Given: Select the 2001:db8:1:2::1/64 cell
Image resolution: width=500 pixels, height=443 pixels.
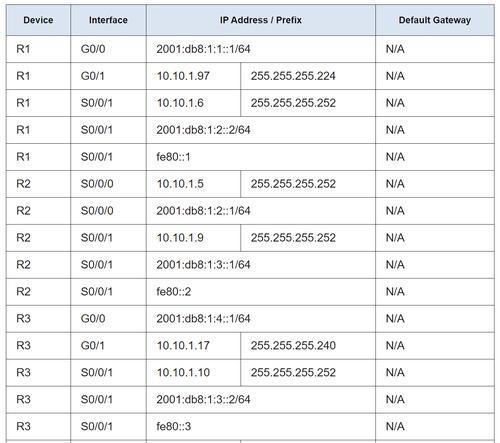Looking at the screenshot, I should (261, 211).
